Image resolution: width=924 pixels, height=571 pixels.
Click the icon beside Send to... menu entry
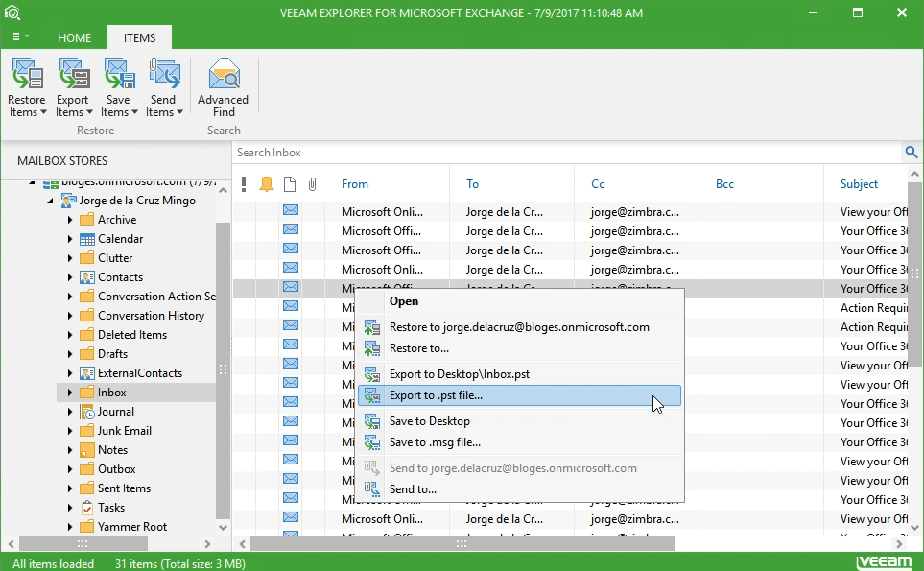coord(372,489)
